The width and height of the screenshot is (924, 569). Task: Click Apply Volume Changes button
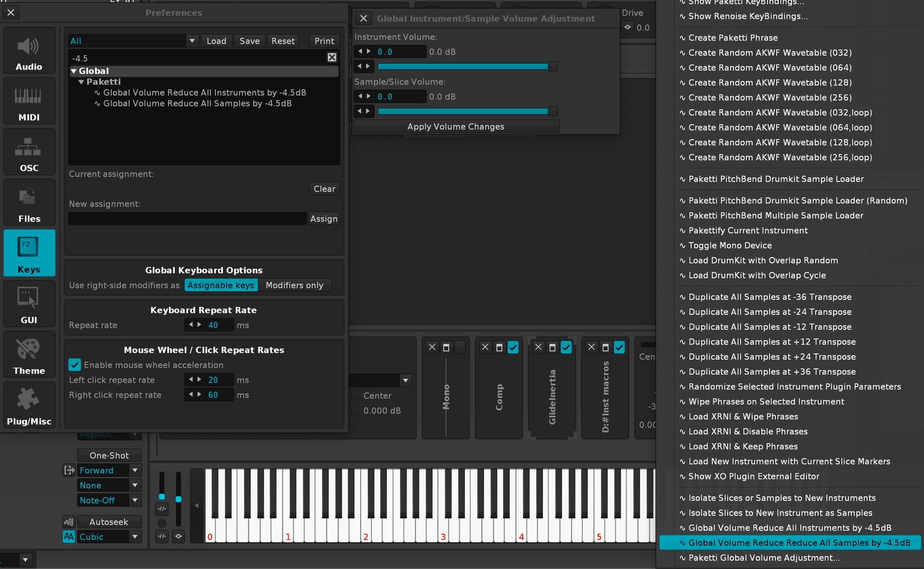[x=456, y=127]
